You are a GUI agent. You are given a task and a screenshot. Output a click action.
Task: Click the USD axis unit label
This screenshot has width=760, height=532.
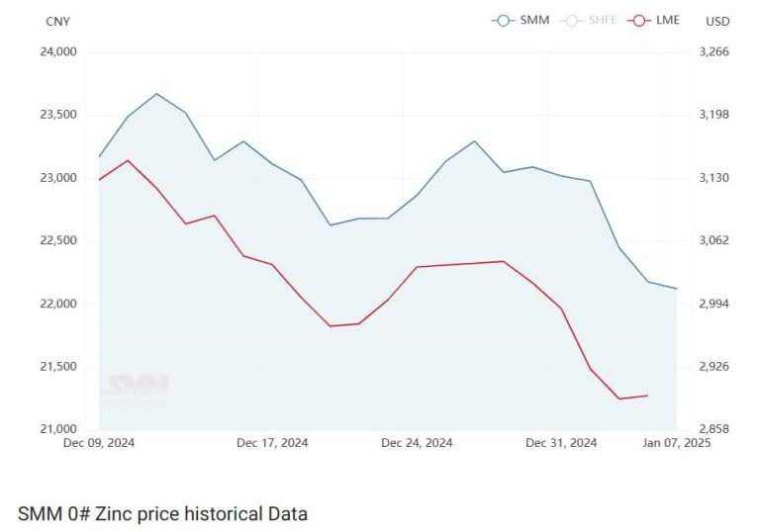(717, 21)
